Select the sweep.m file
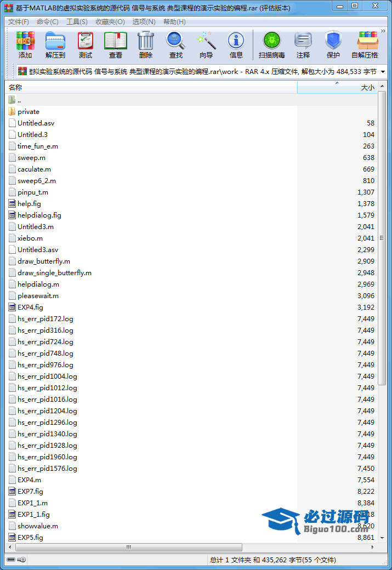 [x=32, y=158]
